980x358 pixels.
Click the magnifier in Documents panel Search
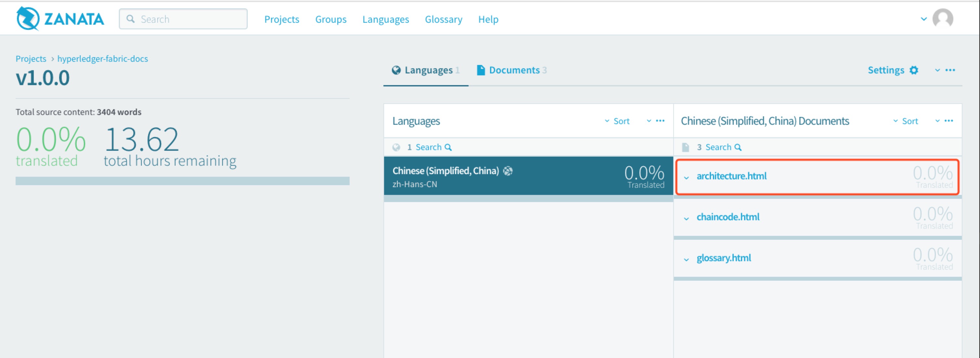[x=738, y=147]
